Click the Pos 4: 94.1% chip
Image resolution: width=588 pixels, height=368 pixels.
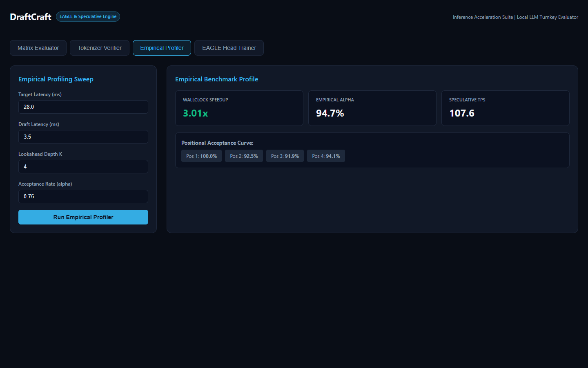coord(326,156)
